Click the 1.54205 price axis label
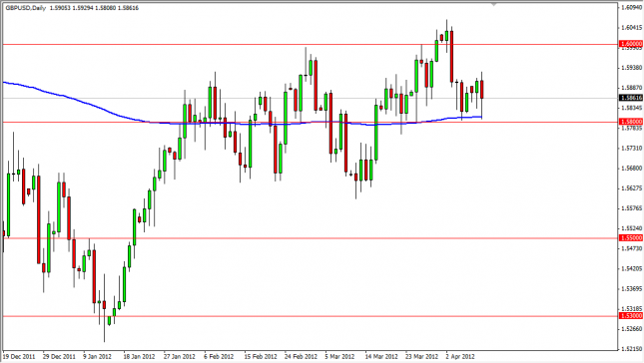The width and height of the screenshot is (644, 363). click(632, 268)
